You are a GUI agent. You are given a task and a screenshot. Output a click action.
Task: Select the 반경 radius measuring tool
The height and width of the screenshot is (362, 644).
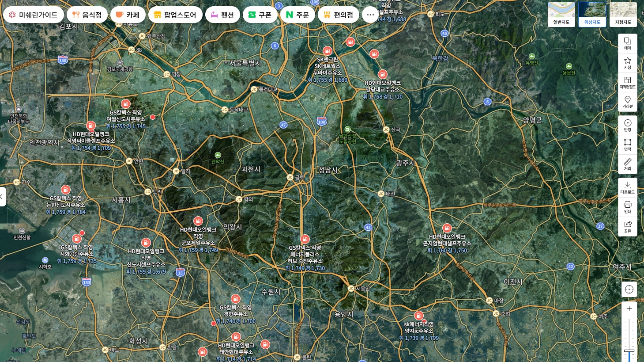pos(628,126)
